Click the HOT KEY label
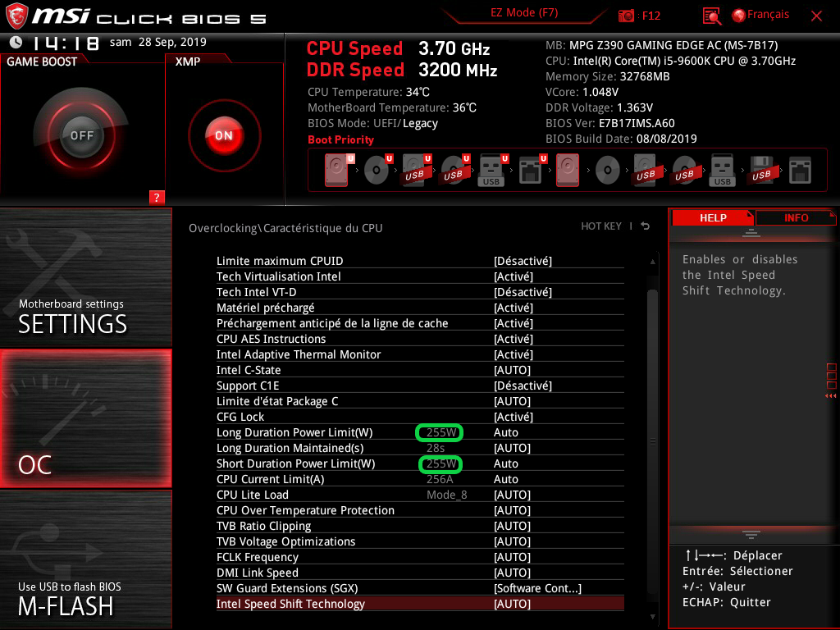 601,226
